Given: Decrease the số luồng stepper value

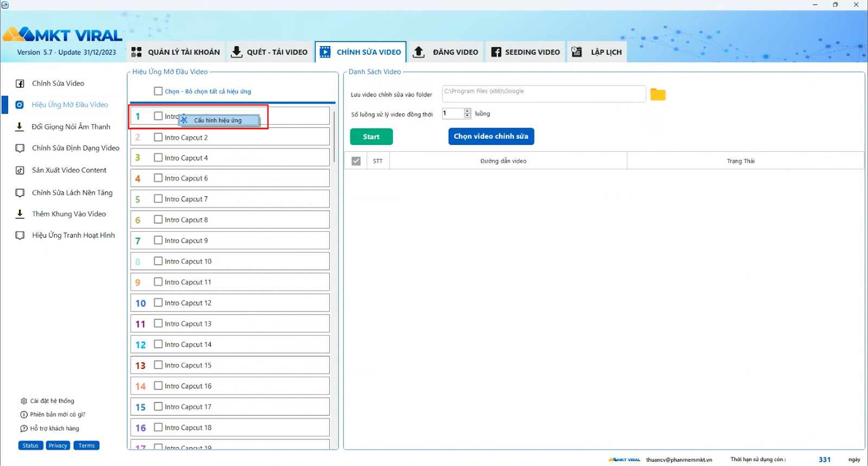Looking at the screenshot, I should point(468,116).
